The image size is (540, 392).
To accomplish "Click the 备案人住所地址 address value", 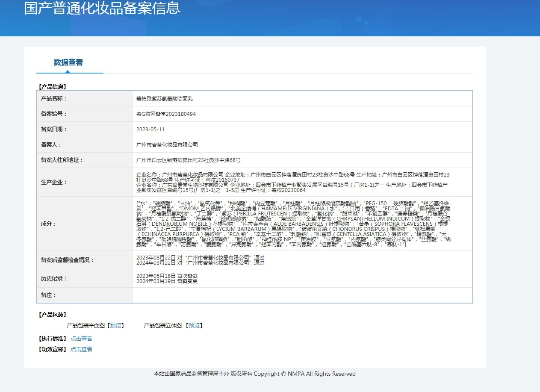I will (x=188, y=160).
